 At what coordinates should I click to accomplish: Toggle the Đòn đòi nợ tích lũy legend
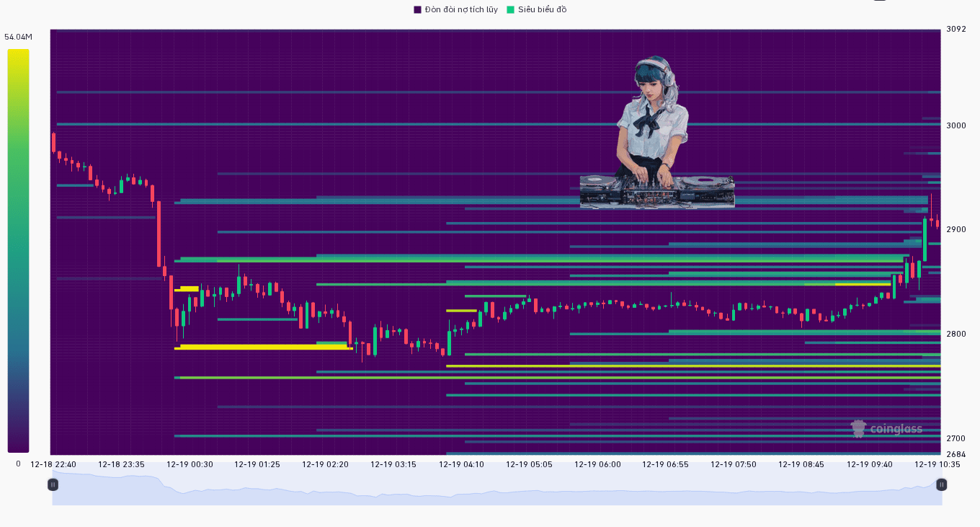tap(455, 9)
